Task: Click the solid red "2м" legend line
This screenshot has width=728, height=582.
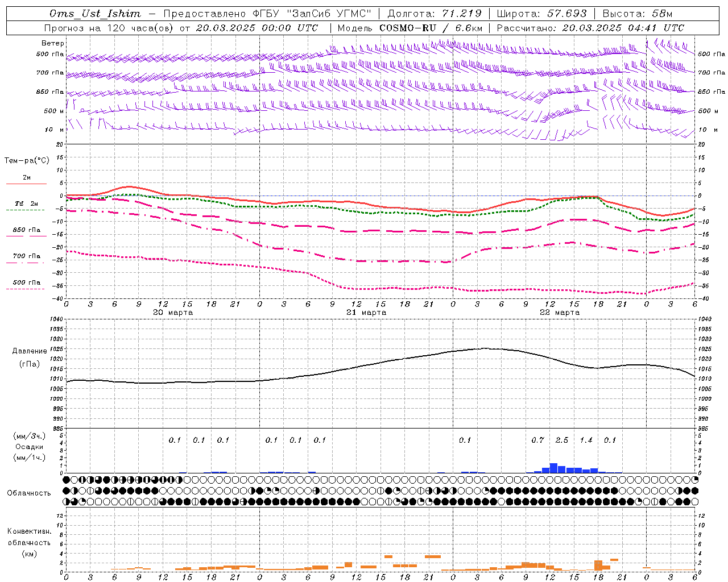Action: pos(26,184)
